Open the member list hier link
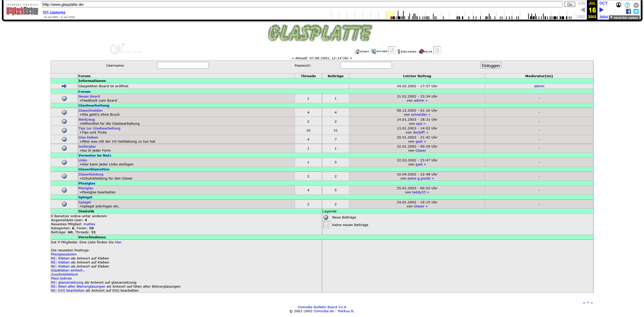Screen dimensions: 644x317 [118, 242]
